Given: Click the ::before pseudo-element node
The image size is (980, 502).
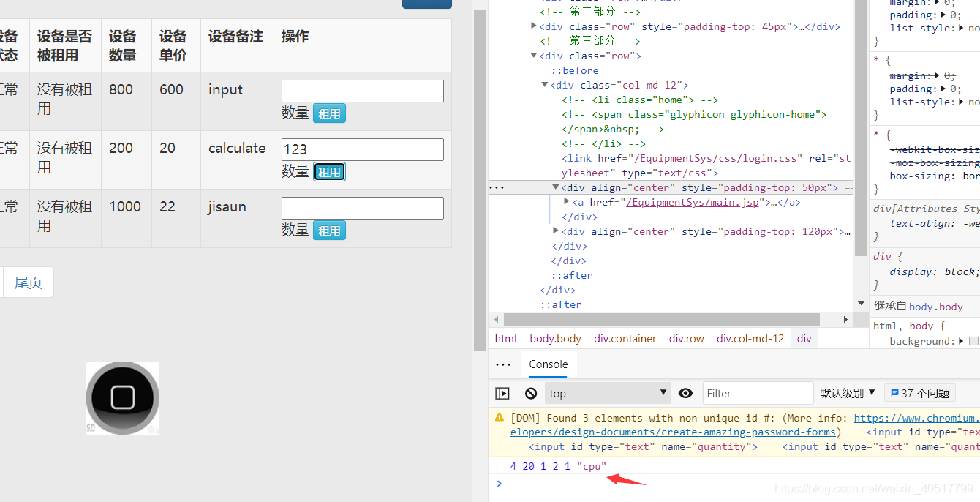Looking at the screenshot, I should coord(575,70).
